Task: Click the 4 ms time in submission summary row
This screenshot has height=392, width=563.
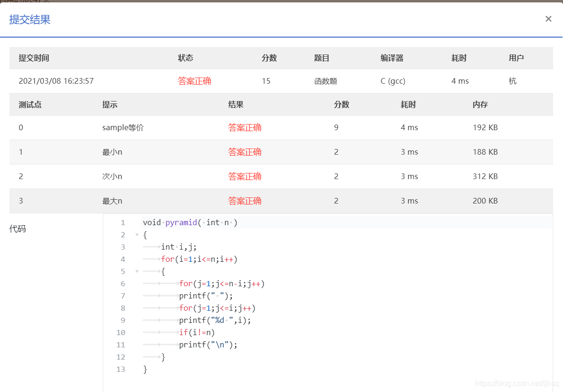Action: coord(460,81)
